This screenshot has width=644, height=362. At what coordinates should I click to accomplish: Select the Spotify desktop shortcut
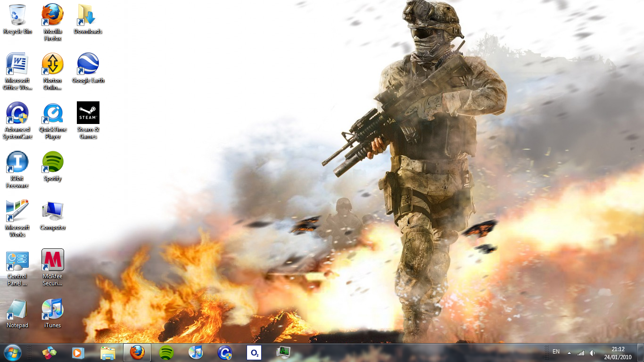(x=53, y=166)
